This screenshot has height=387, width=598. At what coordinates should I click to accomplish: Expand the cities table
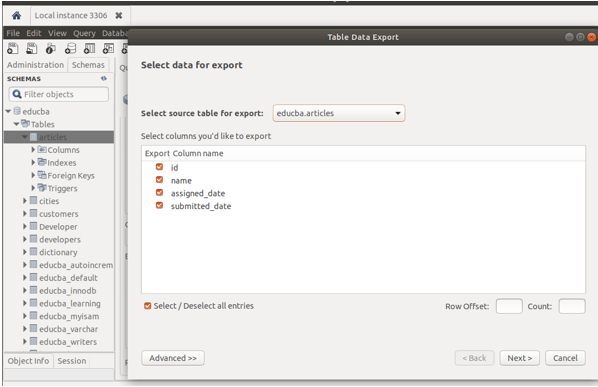[x=25, y=201]
